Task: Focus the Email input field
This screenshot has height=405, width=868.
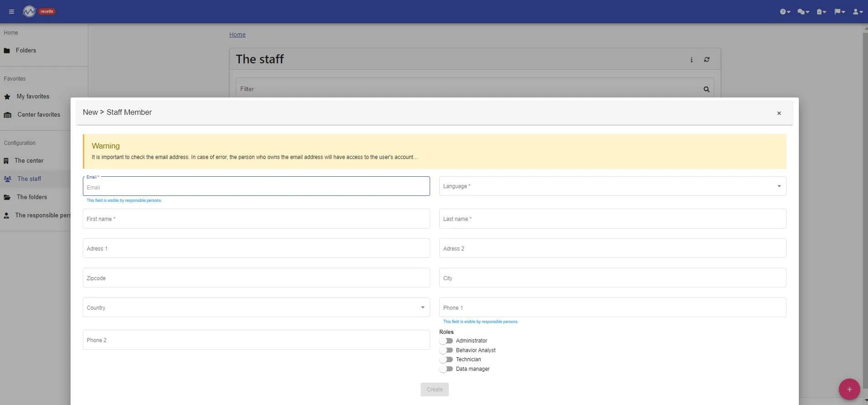Action: pos(256,186)
